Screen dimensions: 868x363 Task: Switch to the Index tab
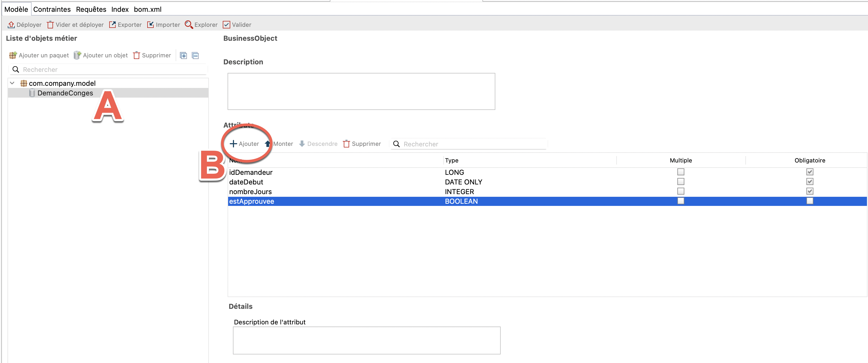pyautogui.click(x=120, y=9)
